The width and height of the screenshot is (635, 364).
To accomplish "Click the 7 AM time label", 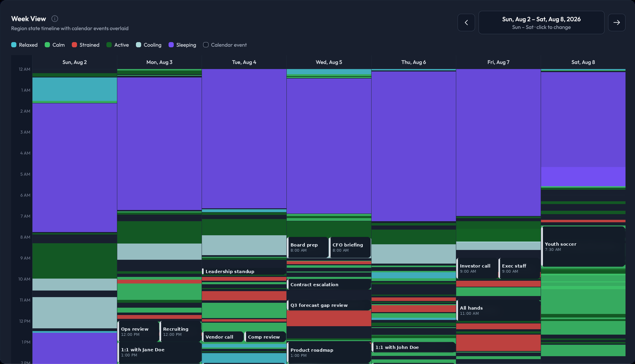I will (x=25, y=216).
